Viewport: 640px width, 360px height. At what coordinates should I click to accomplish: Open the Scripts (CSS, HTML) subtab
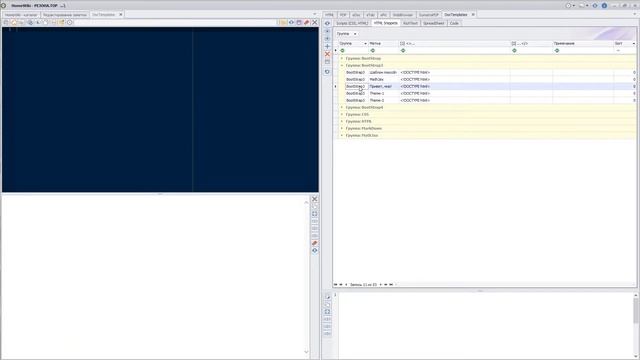[x=352, y=23]
